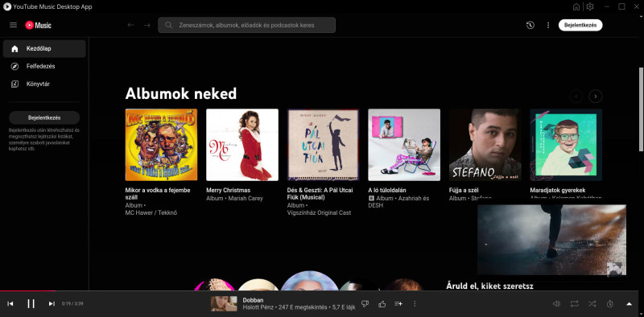Click the Dobban song title in player
Screen dimensions: 644x317
pos(253,300)
